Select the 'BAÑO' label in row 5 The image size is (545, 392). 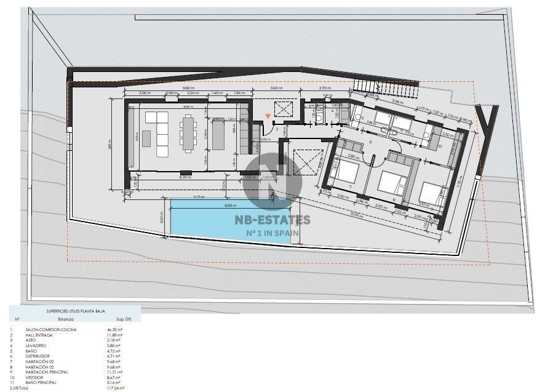[31, 351]
